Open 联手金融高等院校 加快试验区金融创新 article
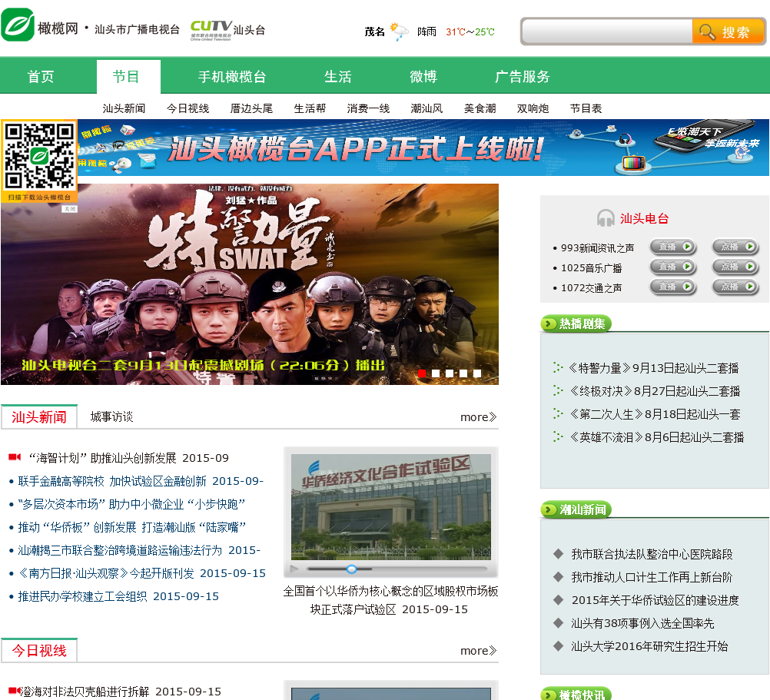The width and height of the screenshot is (770, 700). coord(141,481)
